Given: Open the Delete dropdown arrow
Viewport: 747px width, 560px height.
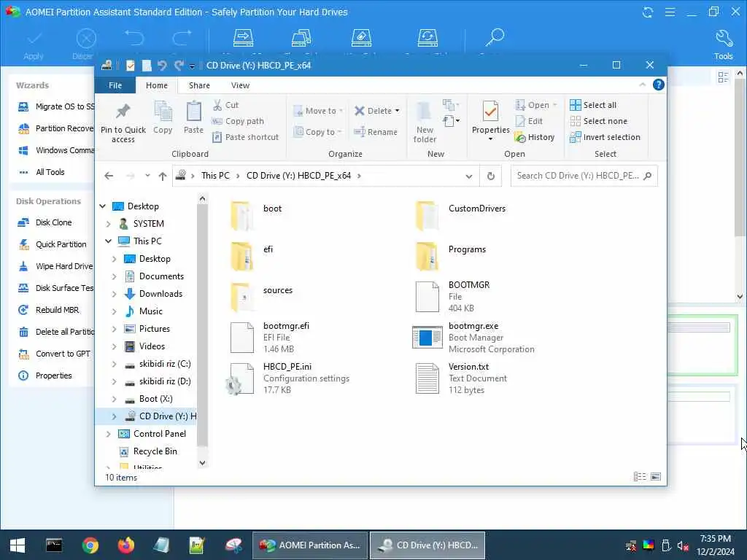Looking at the screenshot, I should pyautogui.click(x=398, y=111).
